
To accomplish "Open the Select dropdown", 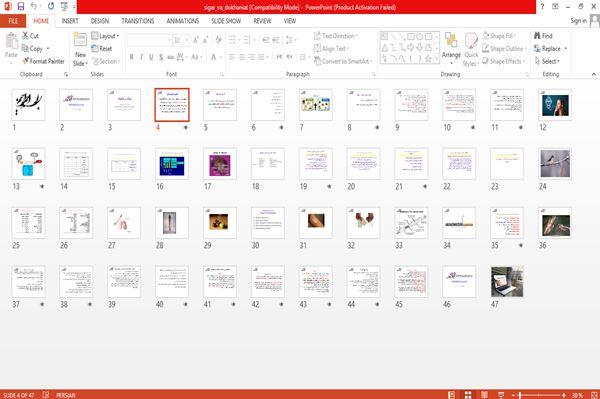I will [x=547, y=61].
